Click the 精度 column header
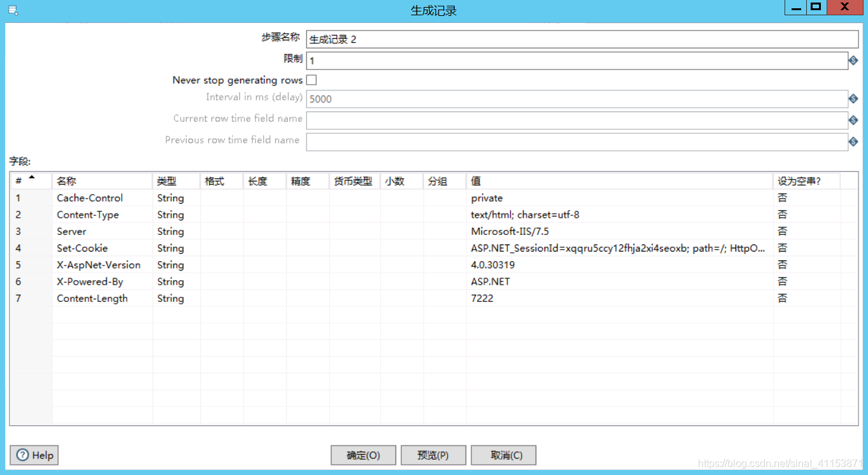The height and width of the screenshot is (475, 868). point(308,181)
